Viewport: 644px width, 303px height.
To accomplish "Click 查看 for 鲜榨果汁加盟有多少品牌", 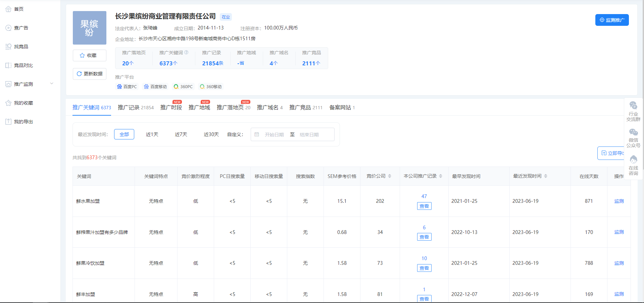I will click(424, 237).
